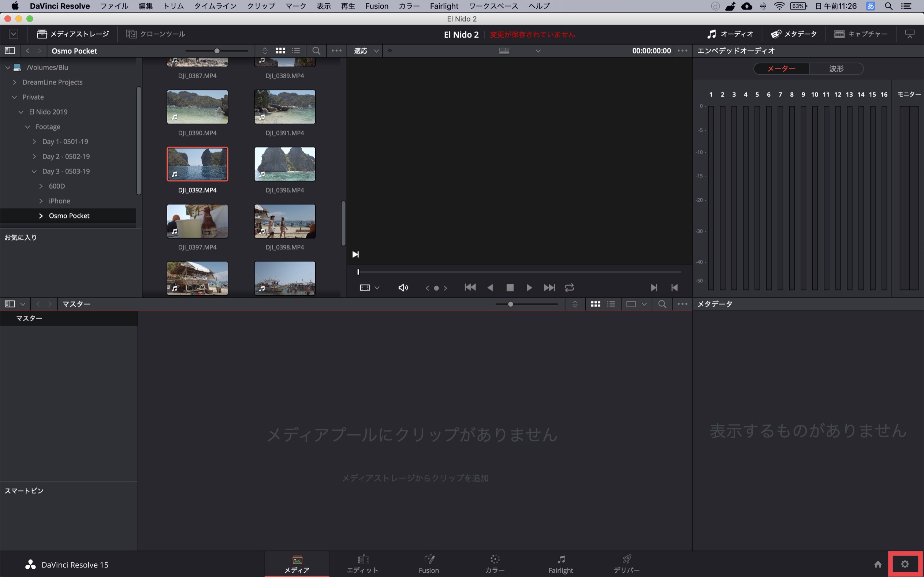Open project settings gear icon
This screenshot has height=577, width=924.
(905, 564)
